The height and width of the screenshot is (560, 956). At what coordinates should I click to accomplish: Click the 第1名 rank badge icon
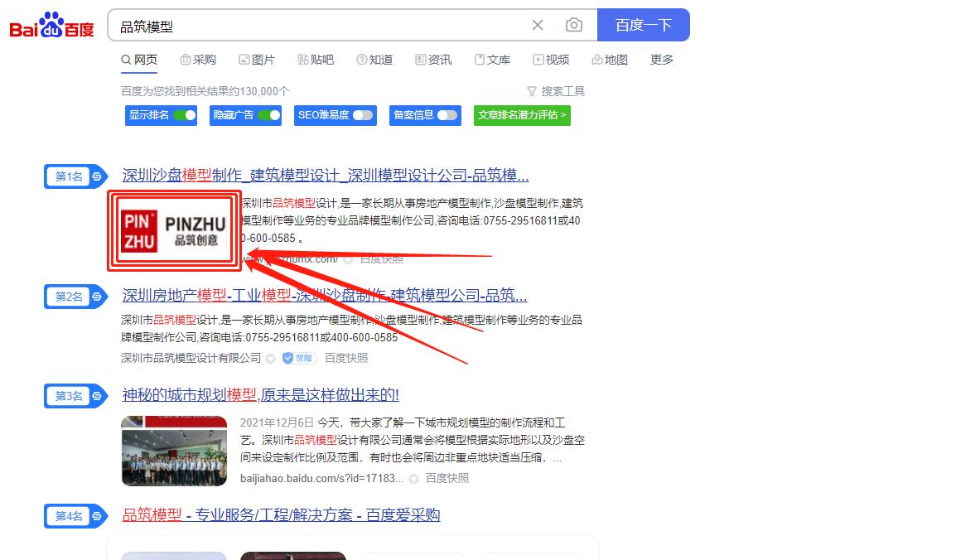click(98, 176)
